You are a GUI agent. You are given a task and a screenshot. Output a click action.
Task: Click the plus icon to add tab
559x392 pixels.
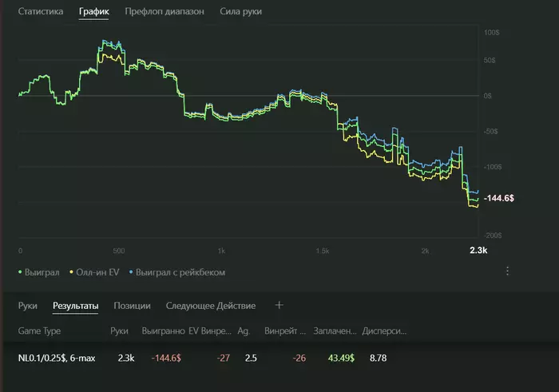pos(279,305)
